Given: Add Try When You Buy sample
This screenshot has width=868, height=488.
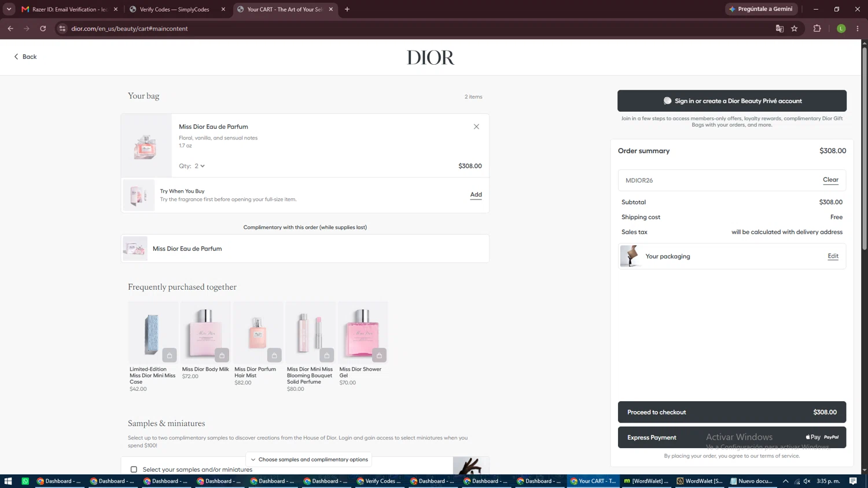Looking at the screenshot, I should (476, 195).
